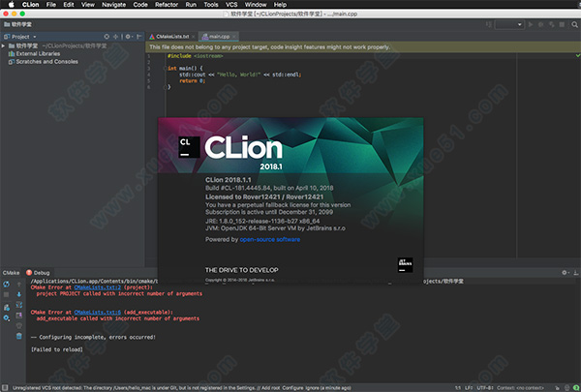Open the Apple menu
Screen dimensions: 581x392
[x=11, y=5]
